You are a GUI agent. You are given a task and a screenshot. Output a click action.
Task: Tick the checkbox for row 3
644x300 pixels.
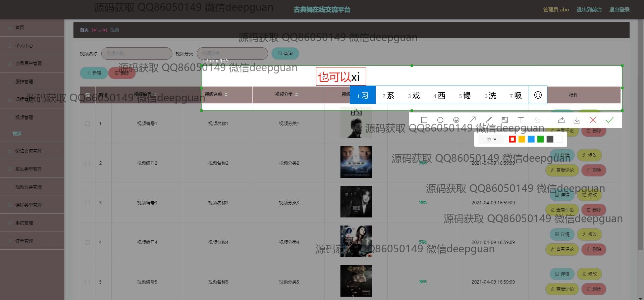click(x=87, y=203)
